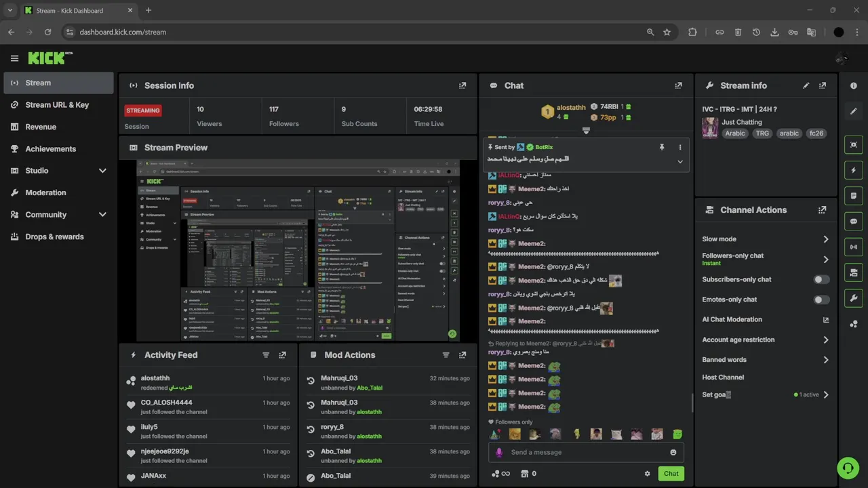
Task: Open Slow mode options
Action: point(766,239)
